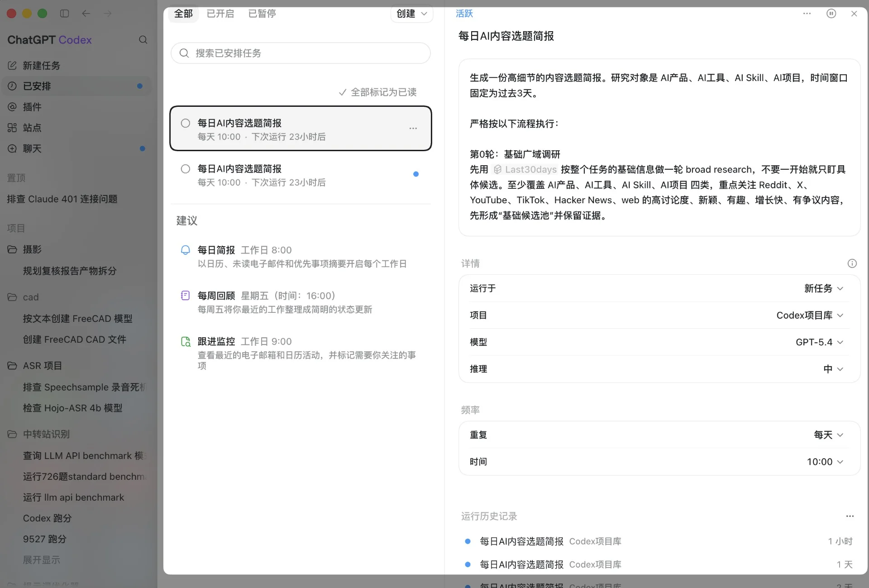Screen dimensions: 869x588
Task: Click the 活跃 status label
Action: tap(464, 14)
